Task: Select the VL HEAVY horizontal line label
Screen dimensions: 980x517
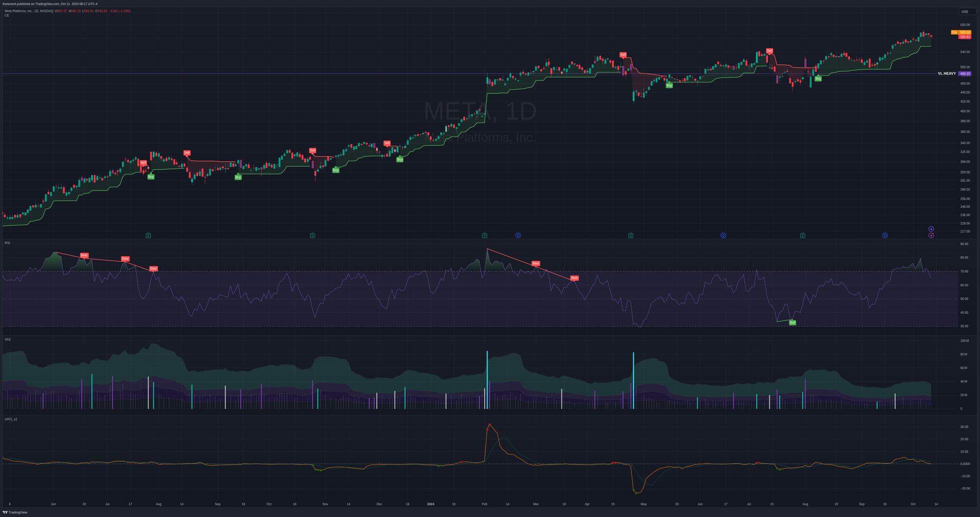Action: 947,73
